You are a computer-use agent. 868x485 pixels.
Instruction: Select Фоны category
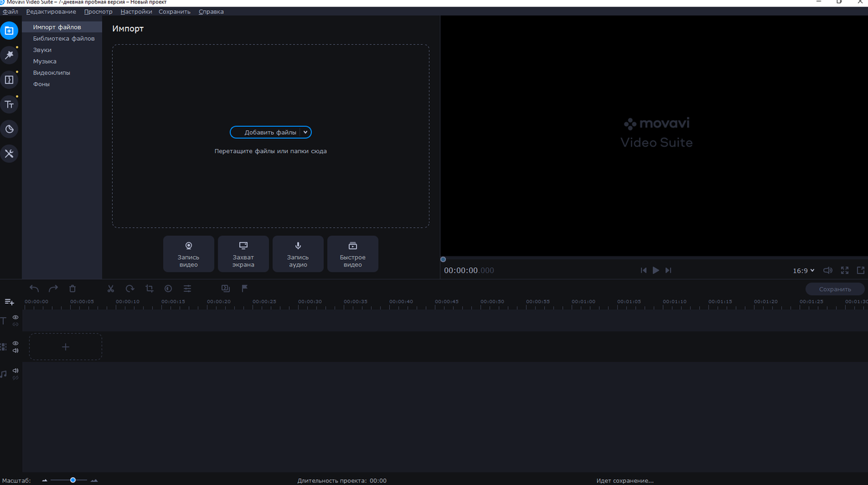tap(62, 84)
